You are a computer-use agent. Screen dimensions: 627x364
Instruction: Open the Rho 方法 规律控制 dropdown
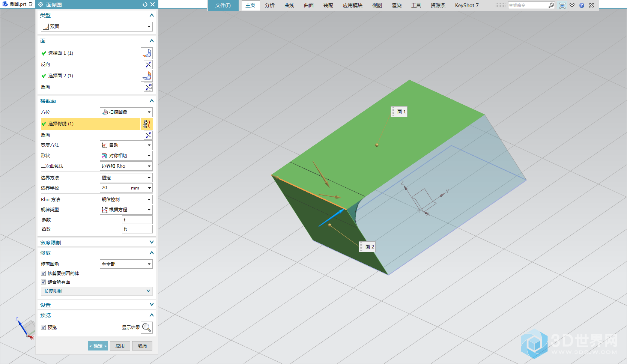(x=126, y=200)
